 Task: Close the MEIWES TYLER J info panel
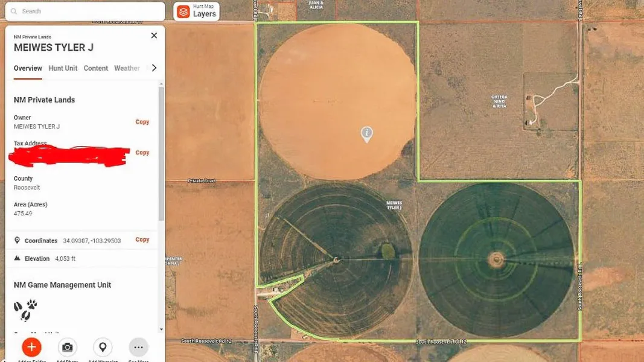(154, 36)
